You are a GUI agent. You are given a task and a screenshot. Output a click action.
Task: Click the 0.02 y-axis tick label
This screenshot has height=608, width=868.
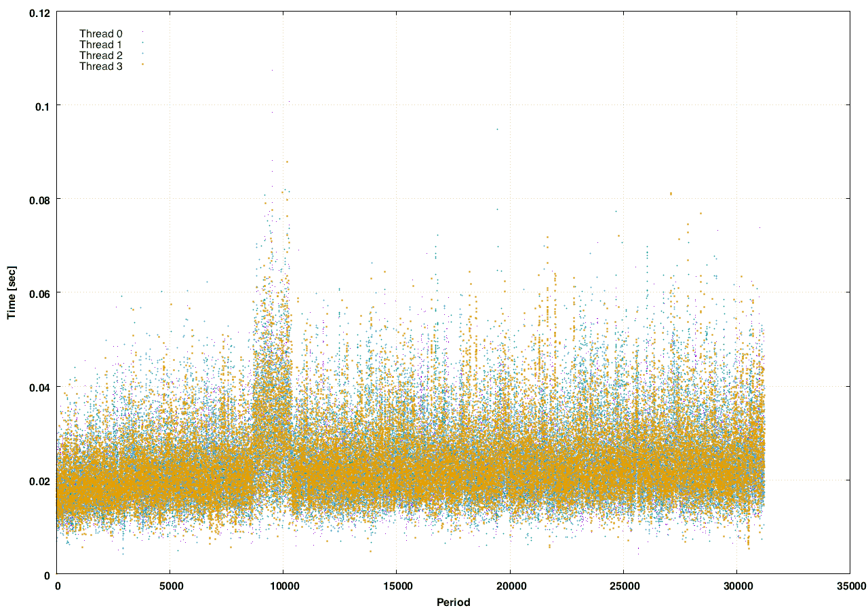[x=40, y=480]
